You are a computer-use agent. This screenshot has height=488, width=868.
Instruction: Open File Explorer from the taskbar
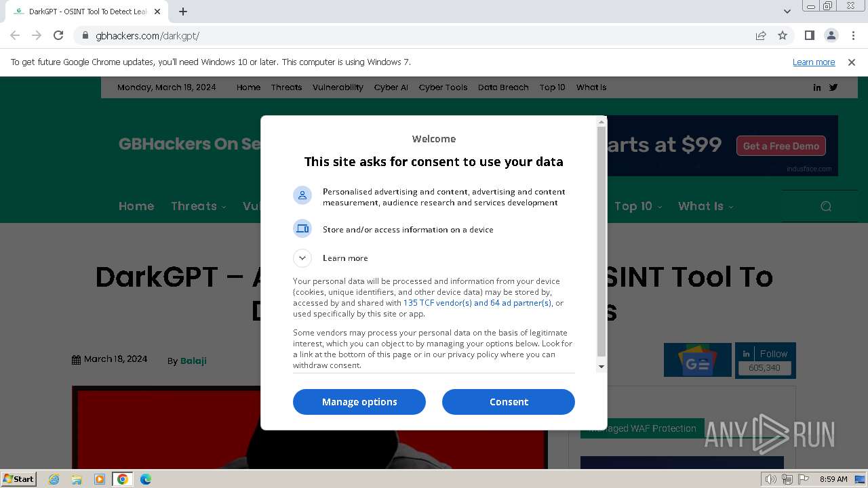pos(77,479)
